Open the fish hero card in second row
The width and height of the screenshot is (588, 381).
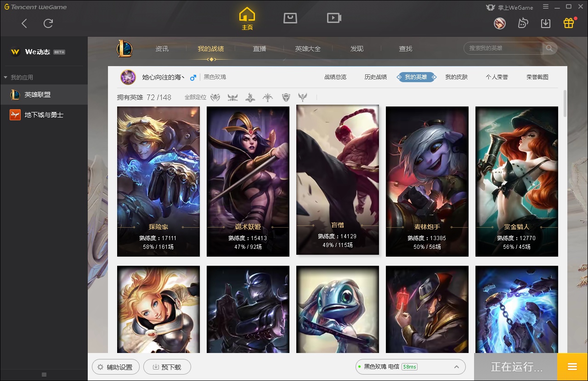point(338,309)
